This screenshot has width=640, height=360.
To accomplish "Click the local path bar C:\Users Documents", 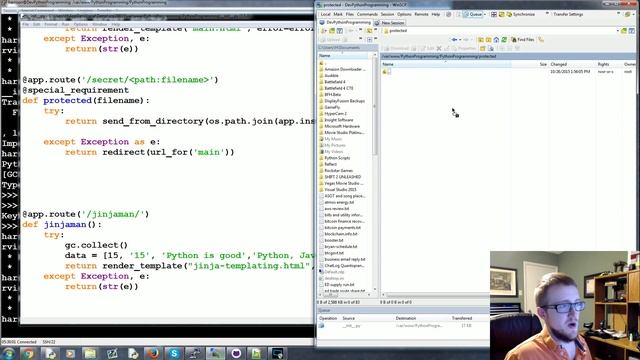I will (x=347, y=48).
